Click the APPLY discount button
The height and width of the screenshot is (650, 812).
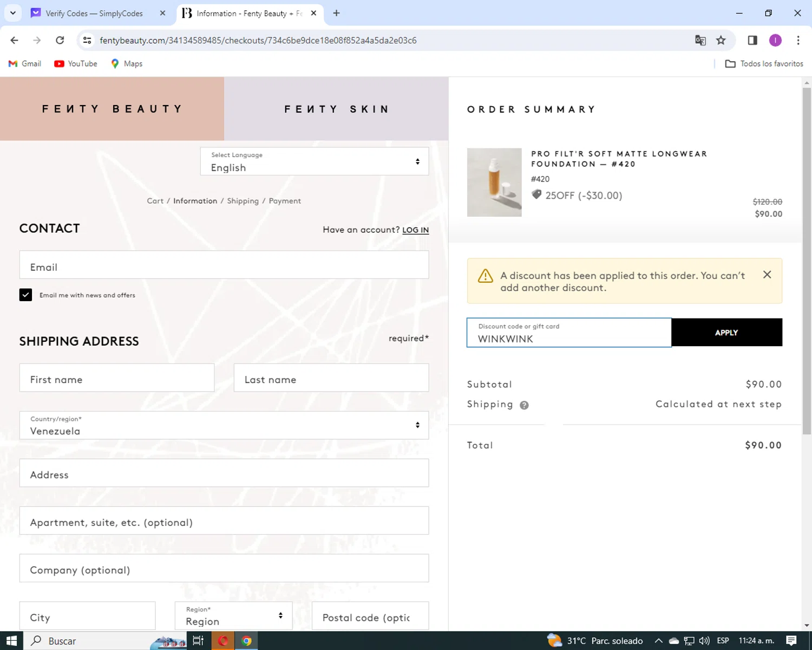click(x=726, y=333)
